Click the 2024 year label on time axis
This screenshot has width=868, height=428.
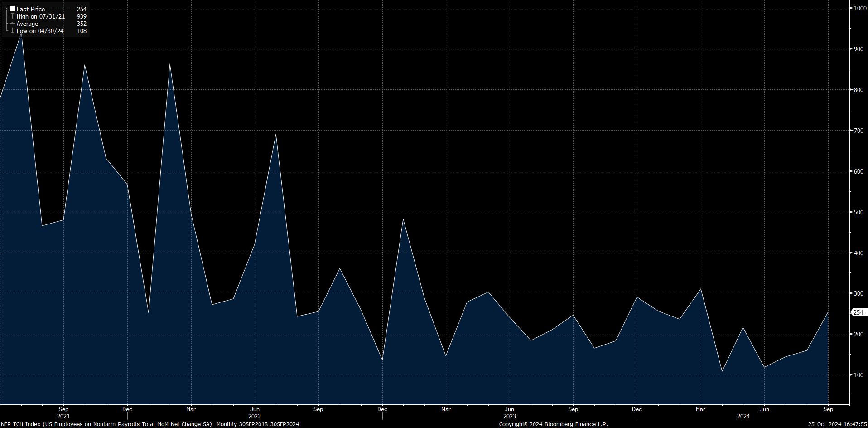click(743, 416)
